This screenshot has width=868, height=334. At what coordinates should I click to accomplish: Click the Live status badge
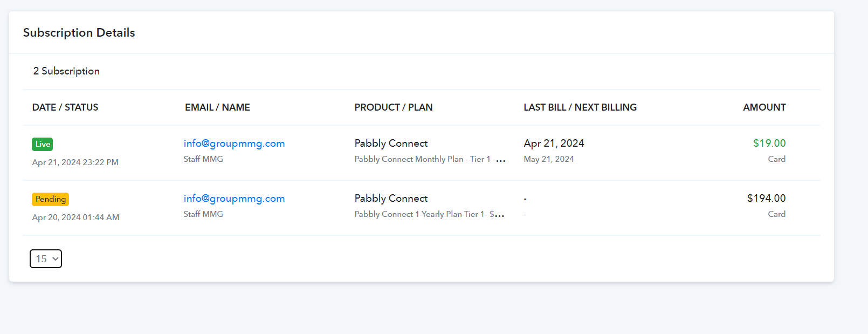[x=43, y=144]
